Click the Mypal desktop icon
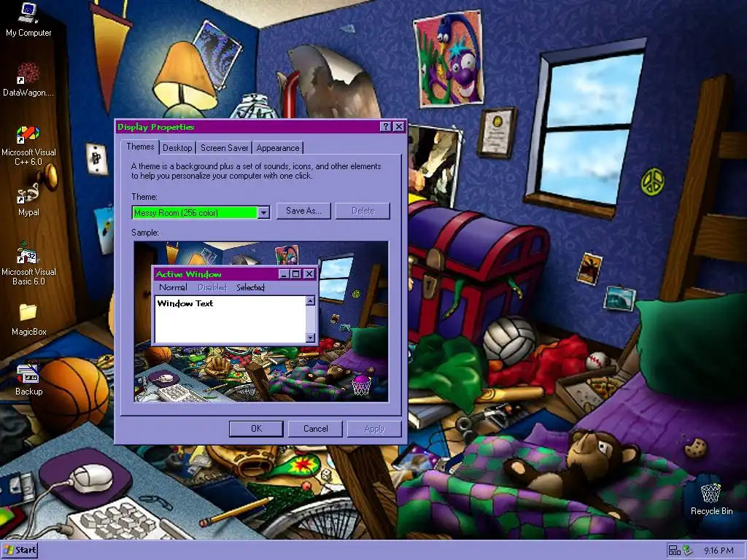747x560 pixels. pyautogui.click(x=28, y=200)
